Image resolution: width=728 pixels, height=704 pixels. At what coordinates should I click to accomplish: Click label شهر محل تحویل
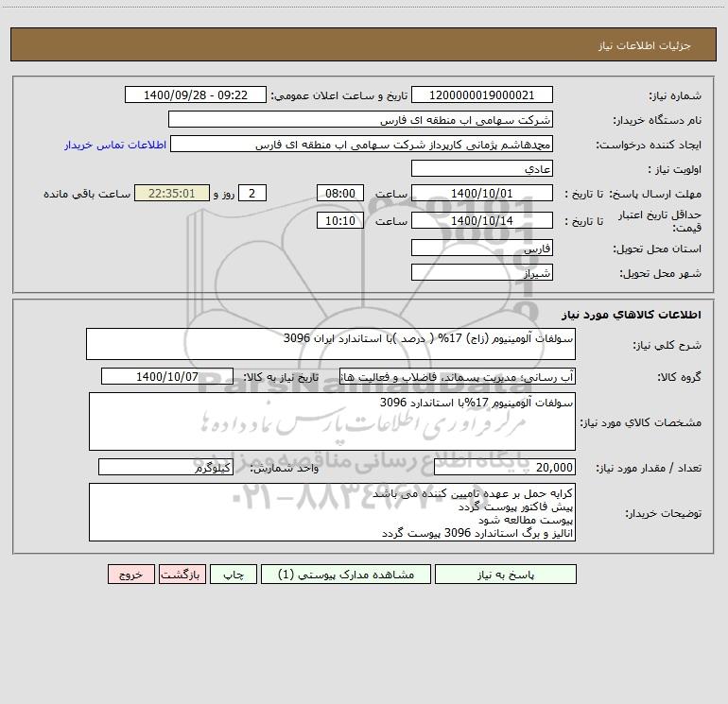coord(660,273)
